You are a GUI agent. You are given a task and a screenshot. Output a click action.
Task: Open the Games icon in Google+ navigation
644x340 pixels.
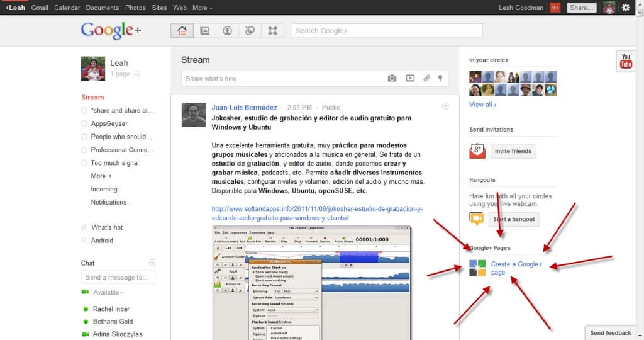click(272, 30)
